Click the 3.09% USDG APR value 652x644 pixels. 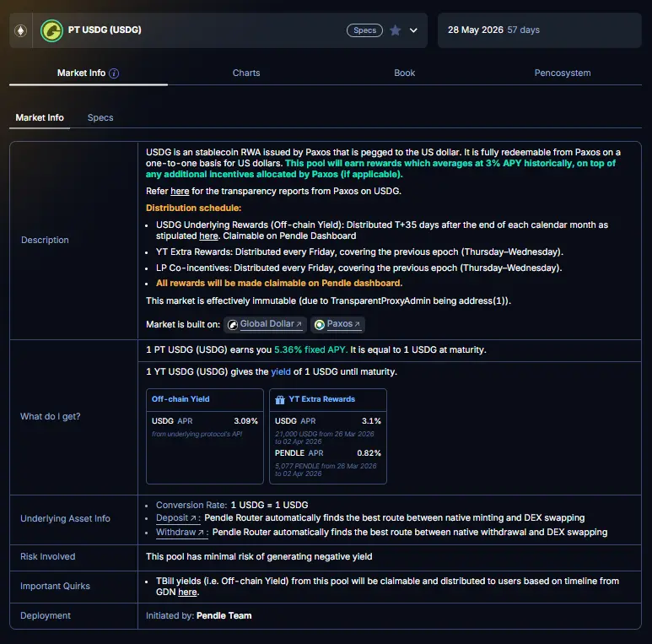click(x=245, y=421)
